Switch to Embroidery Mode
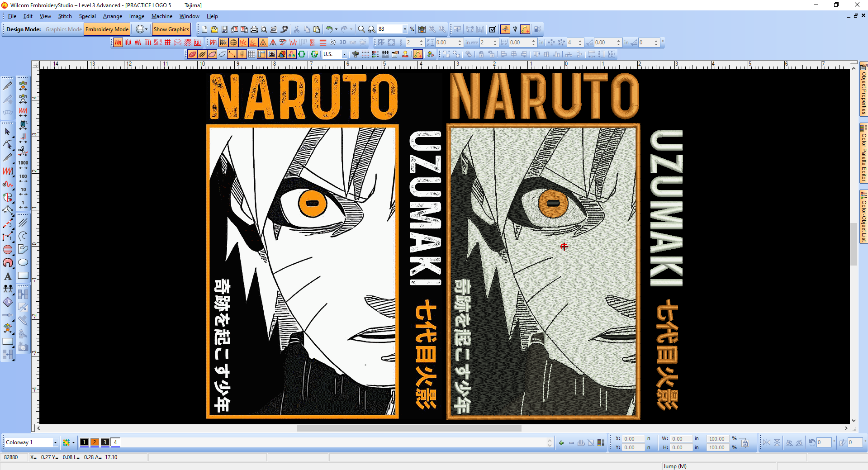Viewport: 868px width, 470px height. [x=107, y=29]
